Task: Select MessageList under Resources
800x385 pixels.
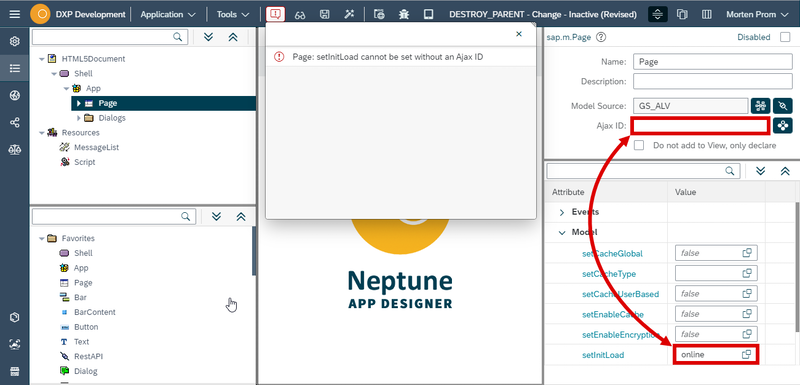Action: pyautogui.click(x=96, y=147)
